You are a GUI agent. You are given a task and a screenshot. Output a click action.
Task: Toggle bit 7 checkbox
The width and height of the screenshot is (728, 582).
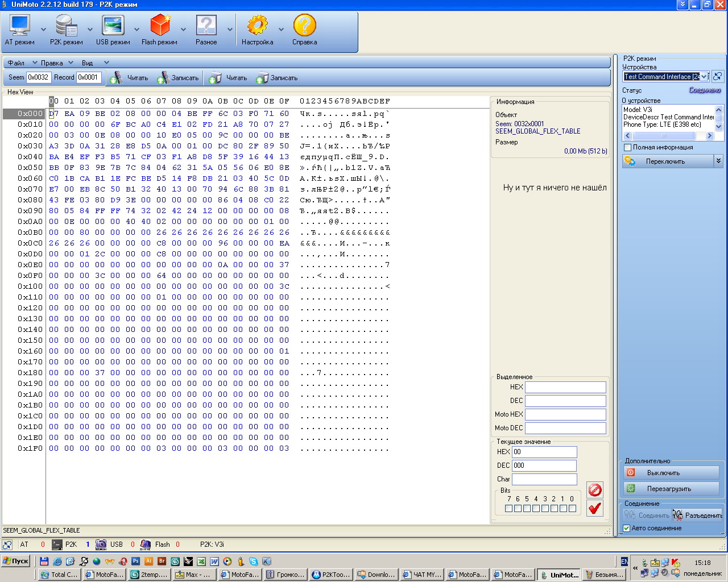[x=508, y=509]
